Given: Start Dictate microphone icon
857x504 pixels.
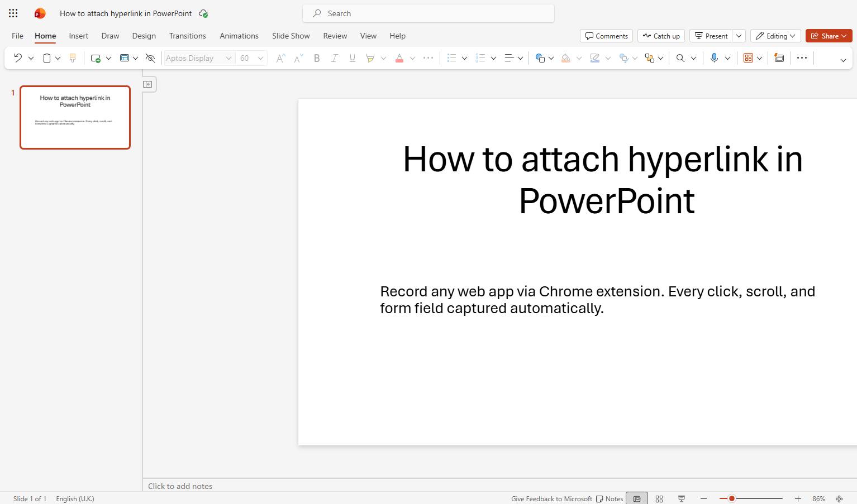Looking at the screenshot, I should tap(714, 58).
